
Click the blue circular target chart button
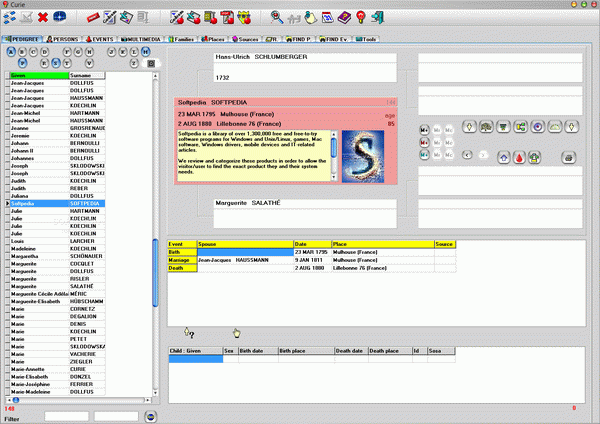(538, 127)
